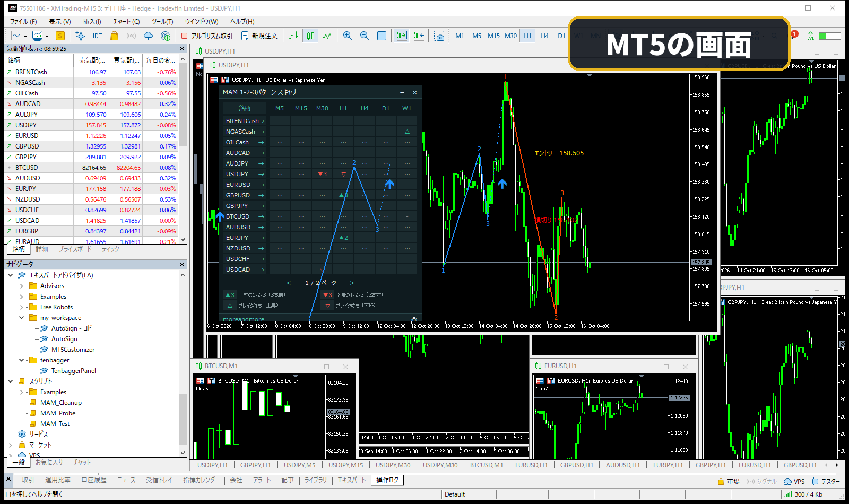Click the EURUSD row arrow in scanner

261,185
